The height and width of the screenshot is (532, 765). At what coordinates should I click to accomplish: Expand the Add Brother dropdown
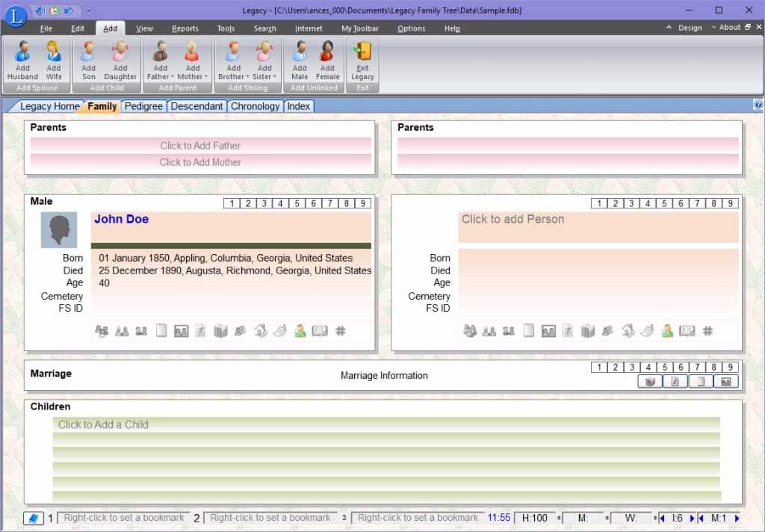pyautogui.click(x=248, y=77)
